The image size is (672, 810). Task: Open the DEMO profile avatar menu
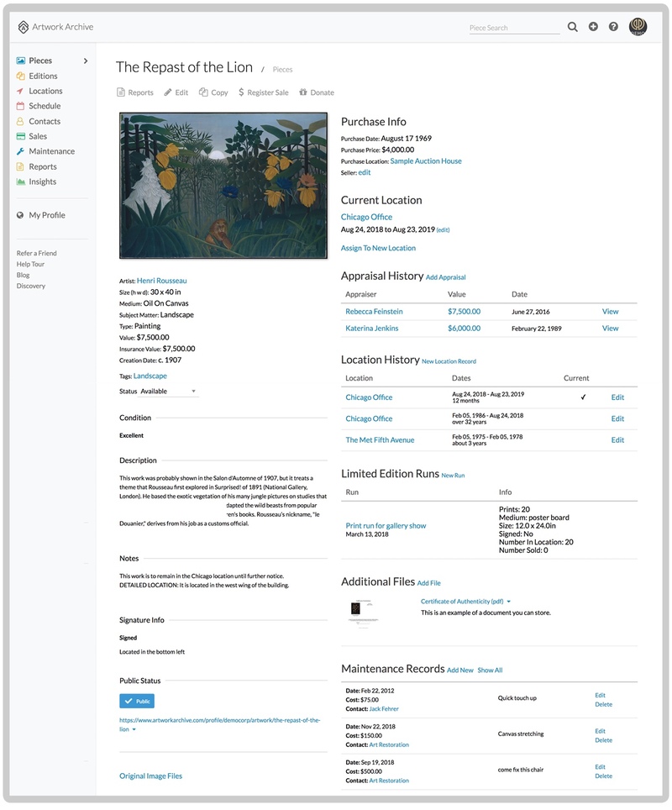[638, 26]
